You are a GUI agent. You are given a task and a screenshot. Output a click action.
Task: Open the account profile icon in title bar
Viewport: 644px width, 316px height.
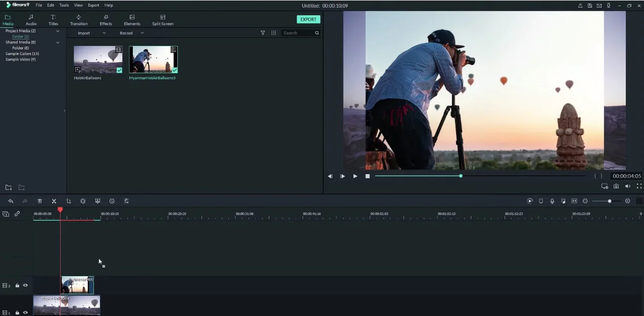point(580,6)
